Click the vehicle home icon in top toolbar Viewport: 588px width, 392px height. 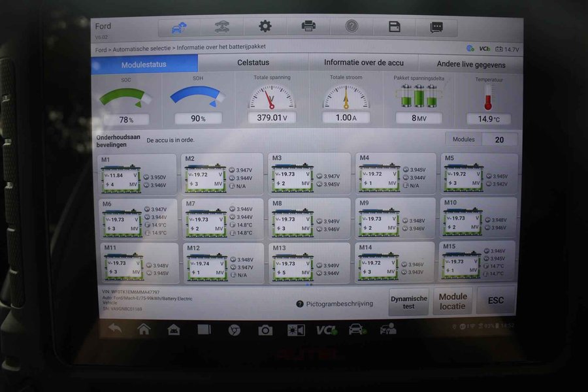coord(178,27)
